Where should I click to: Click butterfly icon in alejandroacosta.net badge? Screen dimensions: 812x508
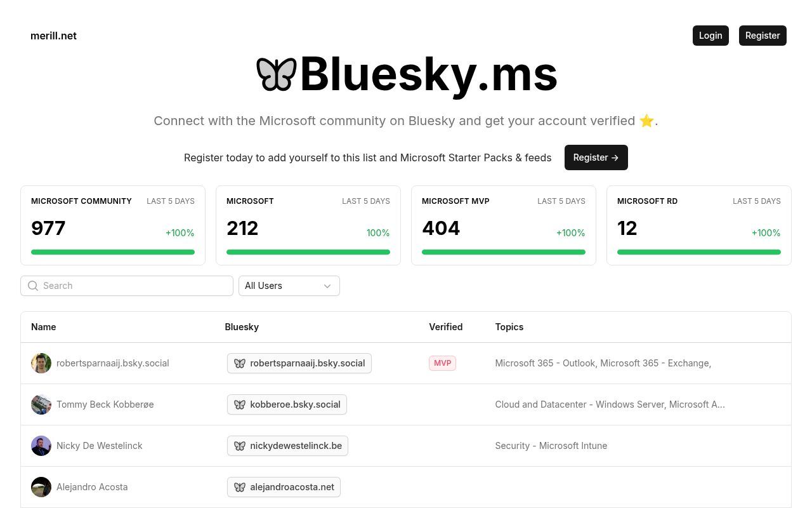(x=239, y=487)
